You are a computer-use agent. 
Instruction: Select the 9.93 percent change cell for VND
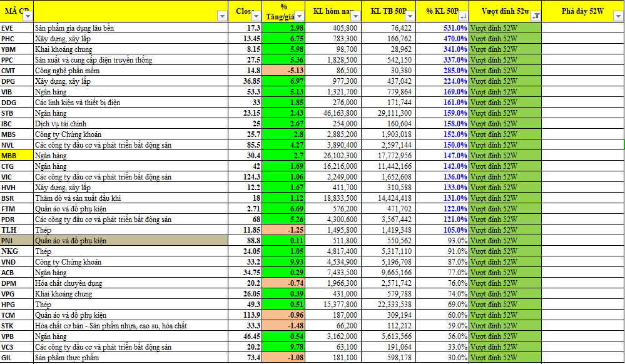pos(283,262)
